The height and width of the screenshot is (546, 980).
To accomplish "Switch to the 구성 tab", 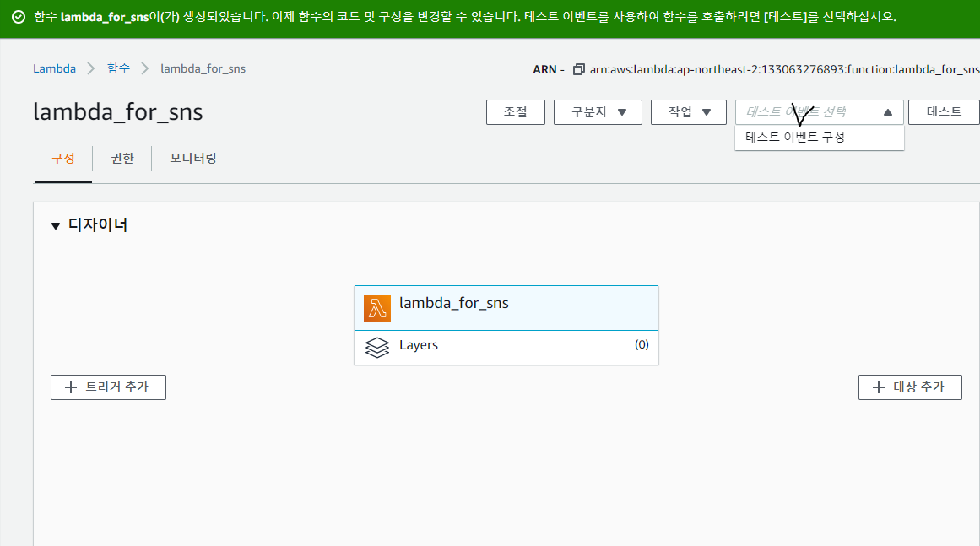I will pos(63,159).
